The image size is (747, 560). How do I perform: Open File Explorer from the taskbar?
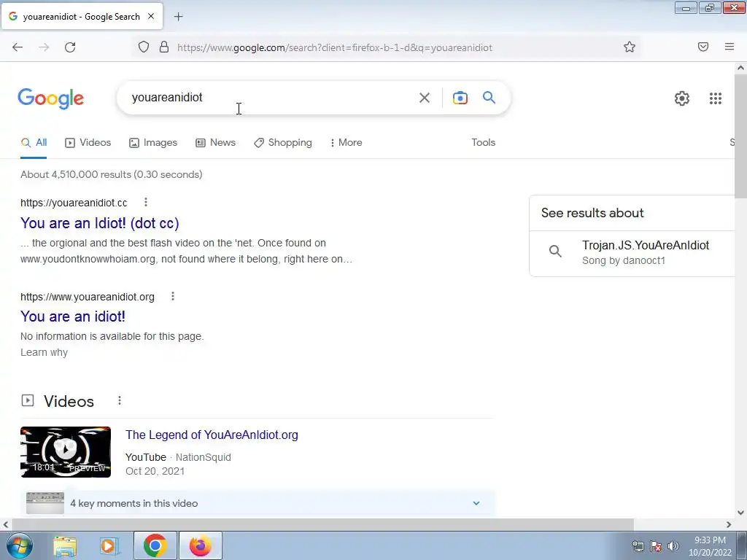tap(65, 545)
